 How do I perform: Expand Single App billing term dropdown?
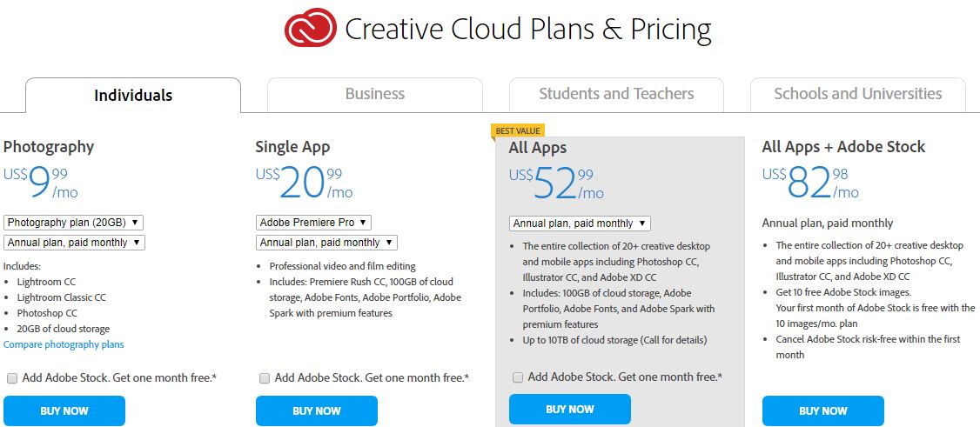326,243
